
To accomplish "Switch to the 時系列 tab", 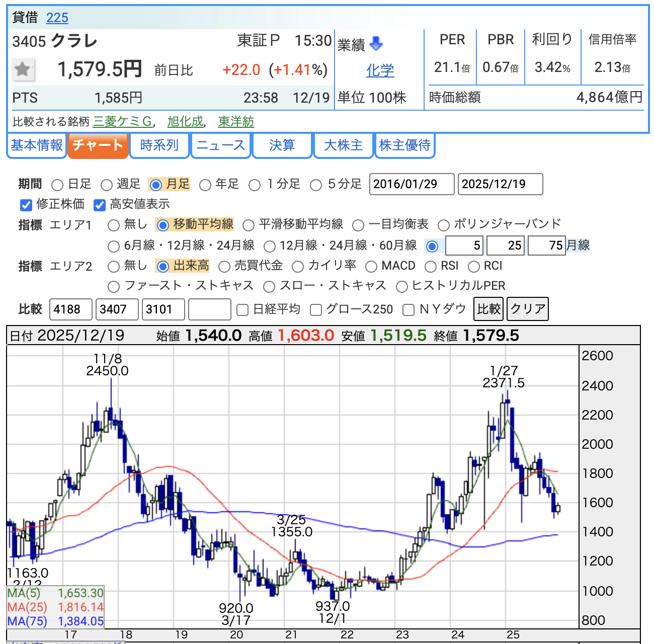I will pos(159,145).
